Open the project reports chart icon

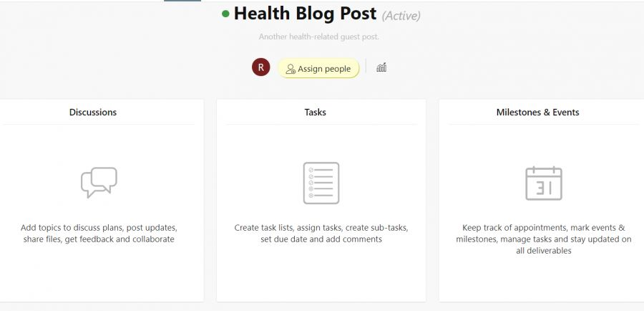(x=381, y=67)
